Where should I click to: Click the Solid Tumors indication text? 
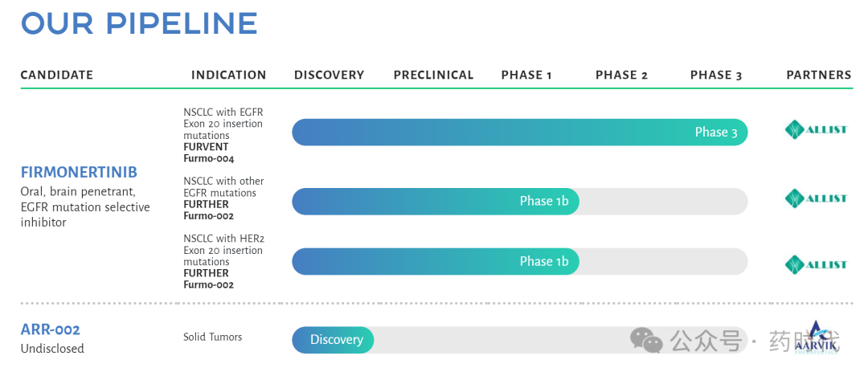click(x=212, y=337)
